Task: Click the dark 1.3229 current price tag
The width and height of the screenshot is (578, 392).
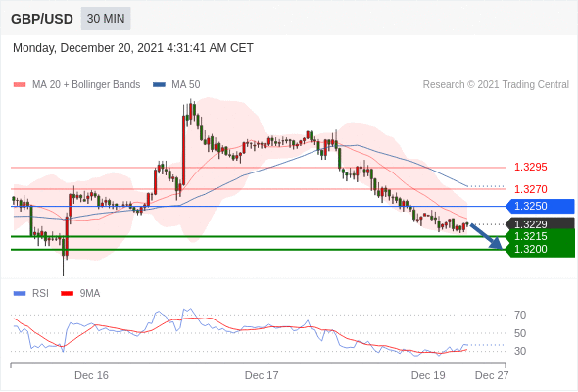Action: coord(541,223)
